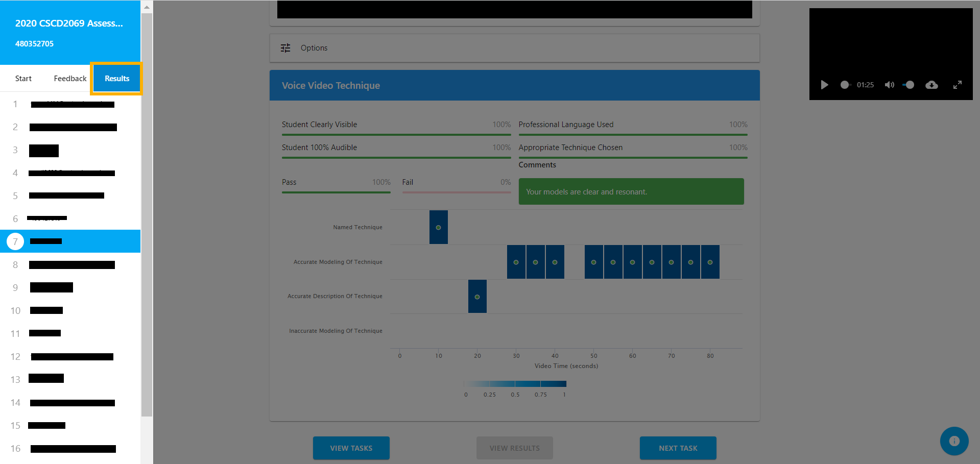Click the Accurate Description marker at 20 seconds
980x464 pixels.
[477, 297]
